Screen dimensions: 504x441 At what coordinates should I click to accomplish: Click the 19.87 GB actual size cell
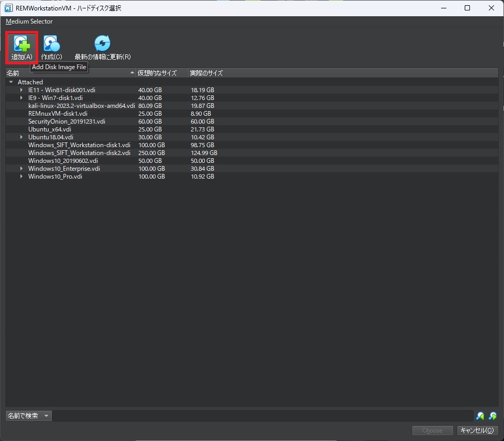(203, 106)
